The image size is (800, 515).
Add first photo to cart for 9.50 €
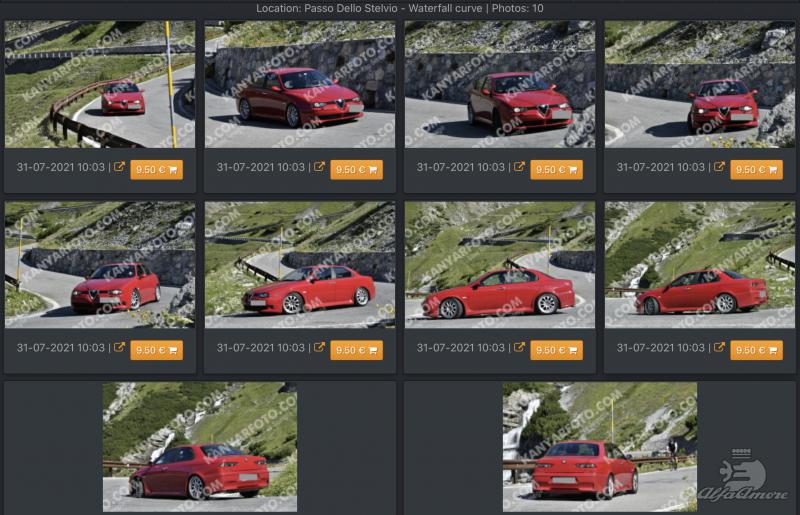(157, 170)
